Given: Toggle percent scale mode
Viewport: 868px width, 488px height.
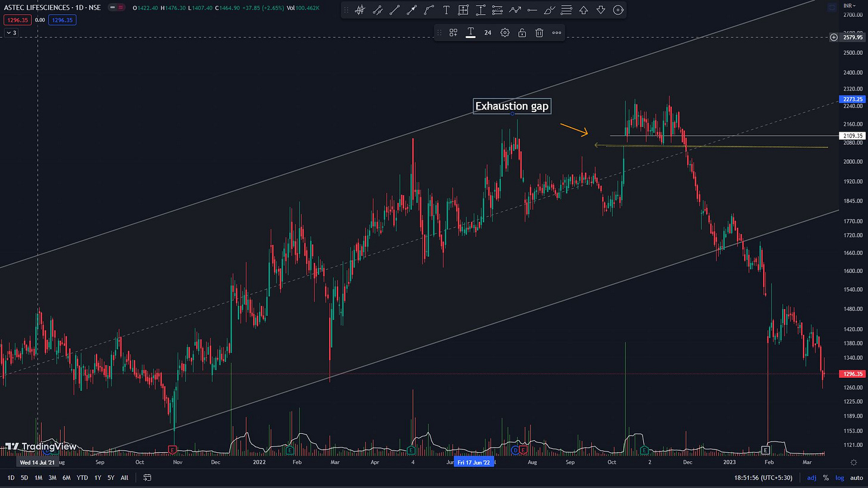Looking at the screenshot, I should coord(826,477).
